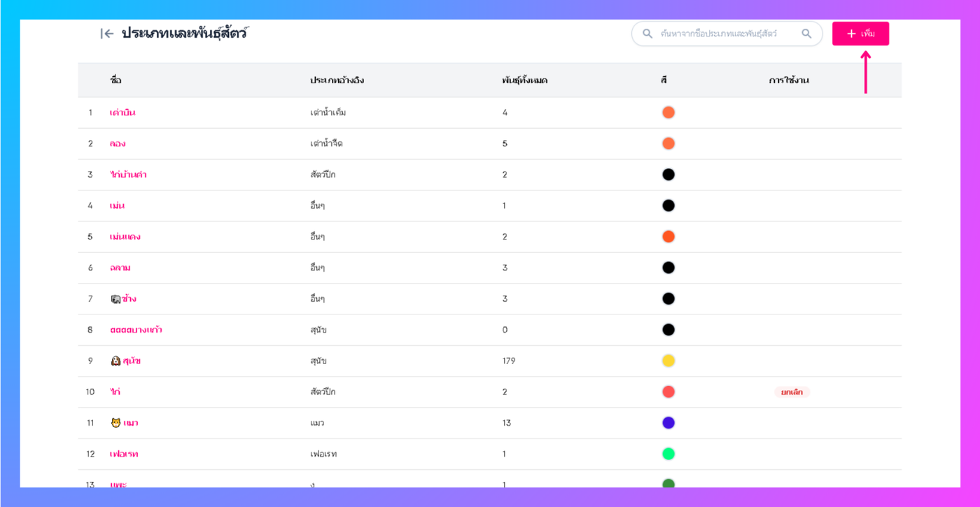Click the ชื่อ column header
This screenshot has width=980, height=507.
[115, 81]
